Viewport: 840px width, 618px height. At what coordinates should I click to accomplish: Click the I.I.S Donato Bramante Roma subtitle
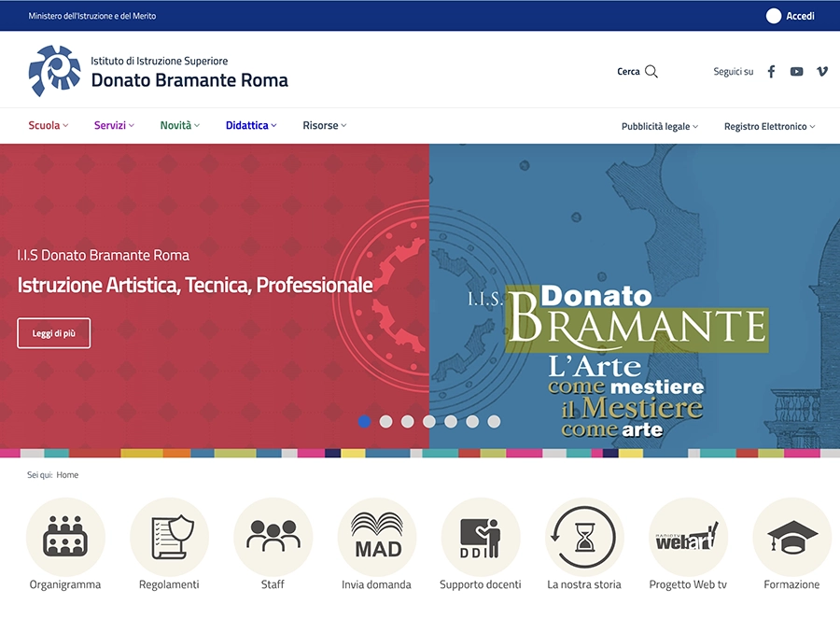pyautogui.click(x=103, y=255)
